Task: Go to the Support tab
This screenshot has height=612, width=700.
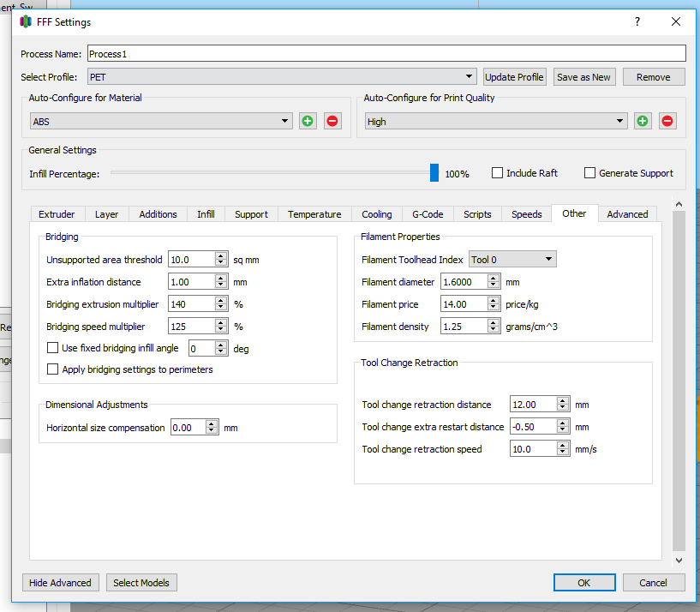Action: [251, 214]
